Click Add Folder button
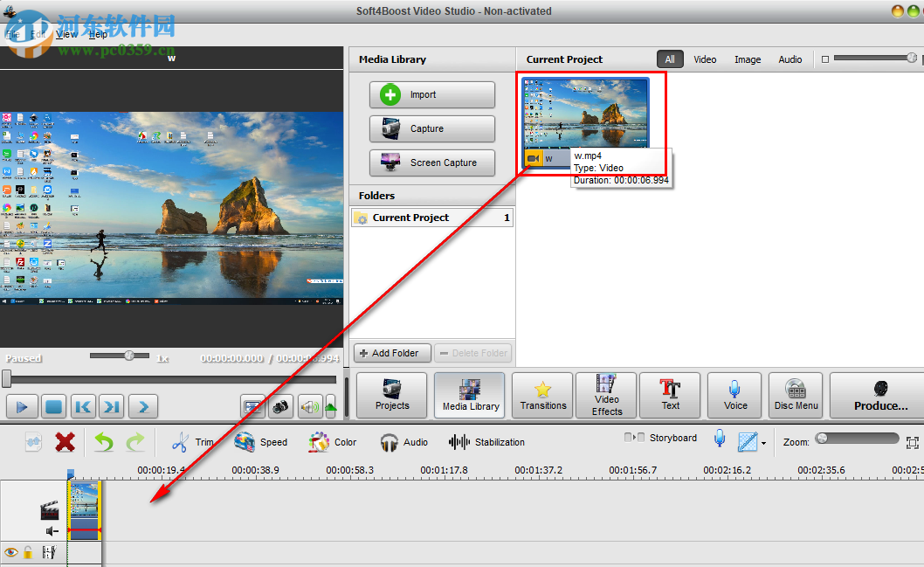924x567 pixels. pos(392,353)
